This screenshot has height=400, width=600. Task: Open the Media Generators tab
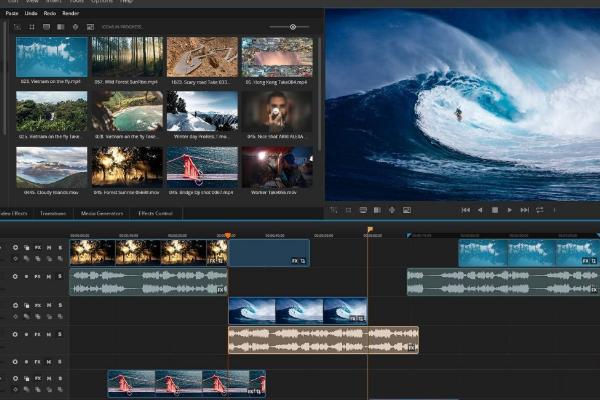pyautogui.click(x=102, y=213)
